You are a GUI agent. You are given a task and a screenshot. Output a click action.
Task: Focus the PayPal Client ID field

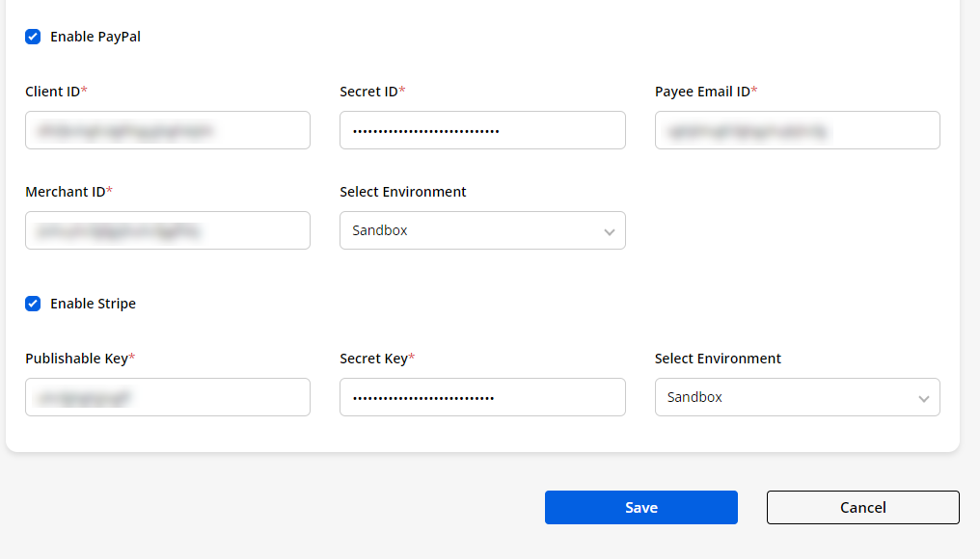(x=168, y=130)
